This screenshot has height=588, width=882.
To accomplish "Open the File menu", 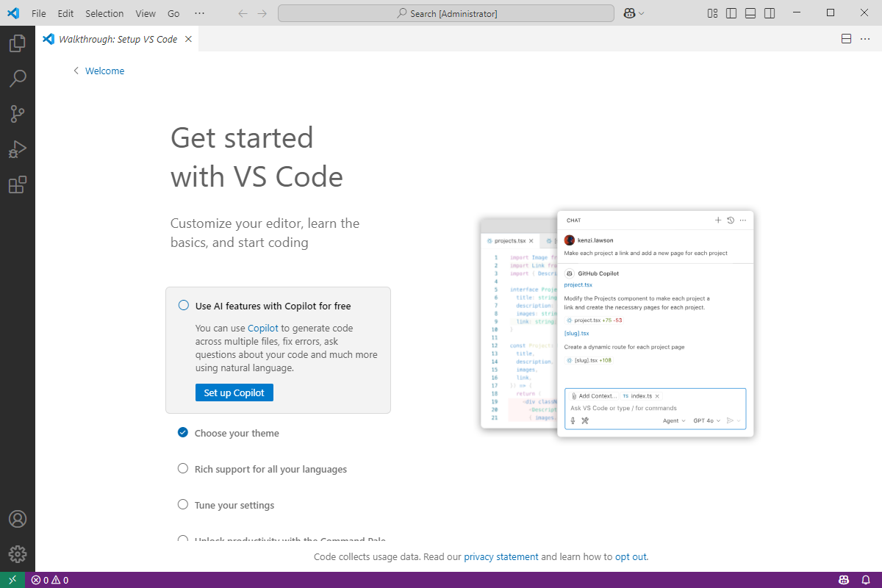I will [39, 13].
